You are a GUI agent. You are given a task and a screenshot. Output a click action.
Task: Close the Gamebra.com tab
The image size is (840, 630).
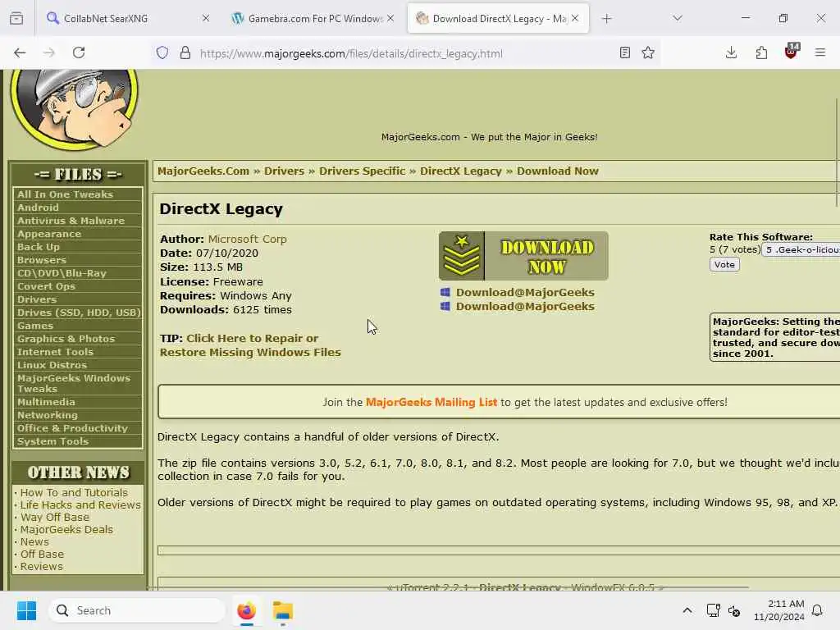(x=390, y=18)
